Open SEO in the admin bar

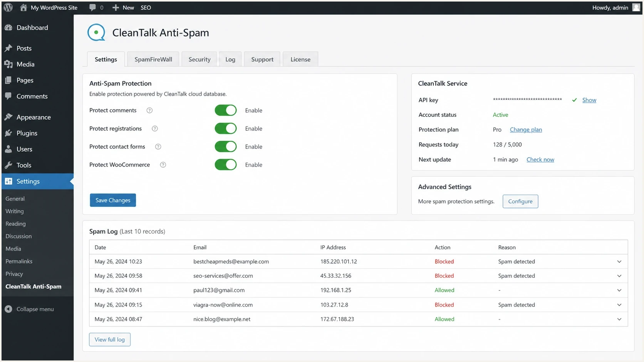click(146, 8)
